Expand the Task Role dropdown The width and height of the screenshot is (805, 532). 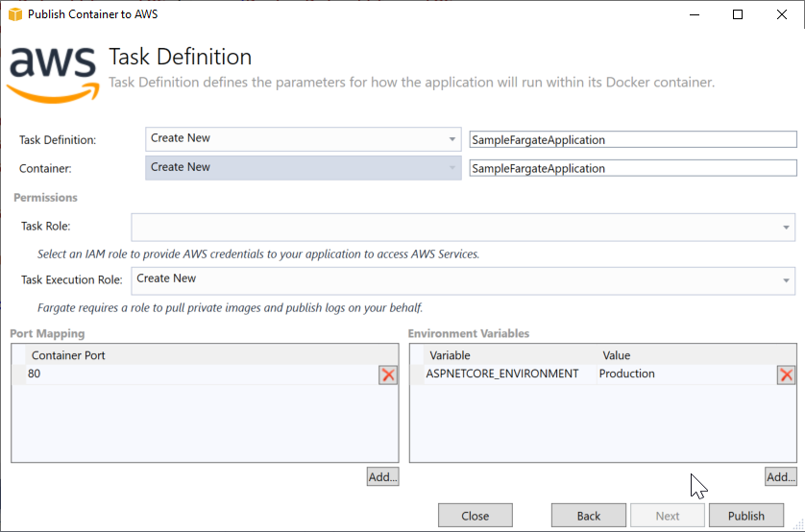[x=463, y=228]
